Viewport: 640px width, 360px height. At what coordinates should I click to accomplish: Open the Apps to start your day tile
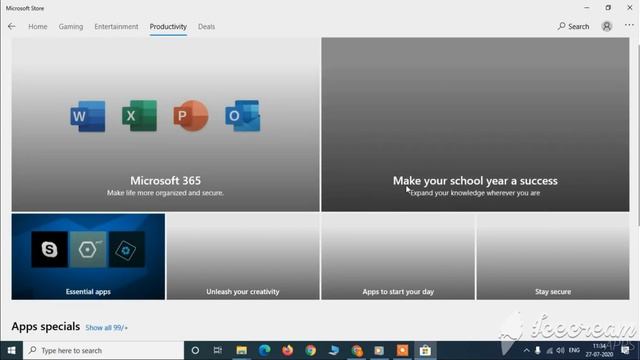pyautogui.click(x=398, y=256)
